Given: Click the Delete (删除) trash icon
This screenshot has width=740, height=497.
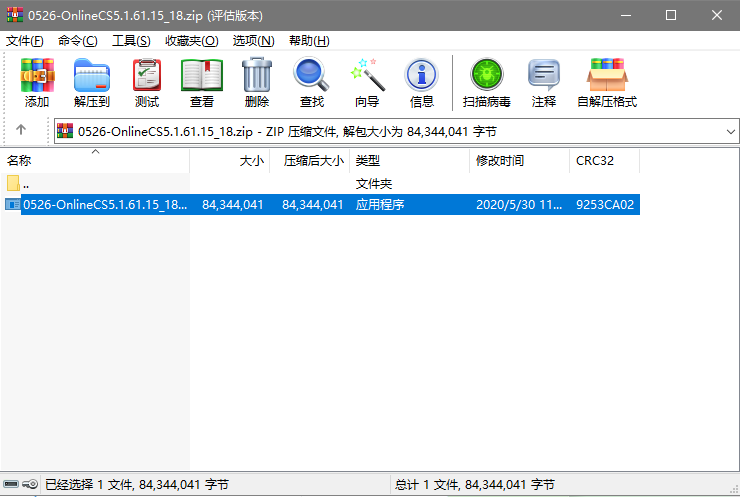Looking at the screenshot, I should point(257,82).
